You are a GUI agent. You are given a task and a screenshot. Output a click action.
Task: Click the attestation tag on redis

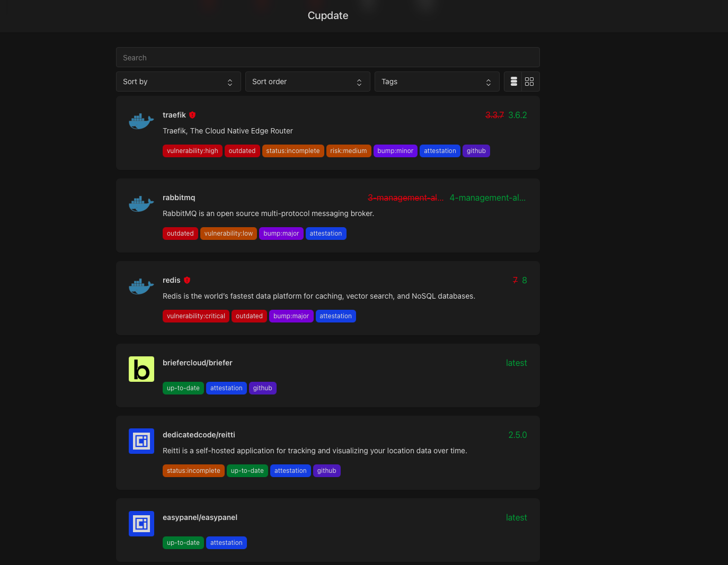[x=336, y=316]
